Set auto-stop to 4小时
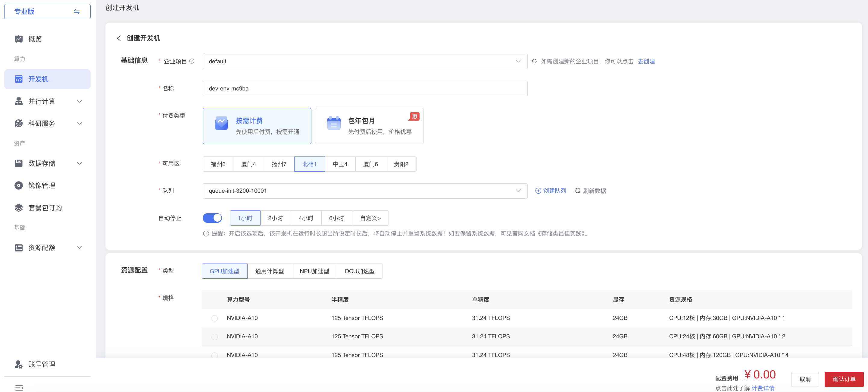The image size is (868, 392). (306, 218)
